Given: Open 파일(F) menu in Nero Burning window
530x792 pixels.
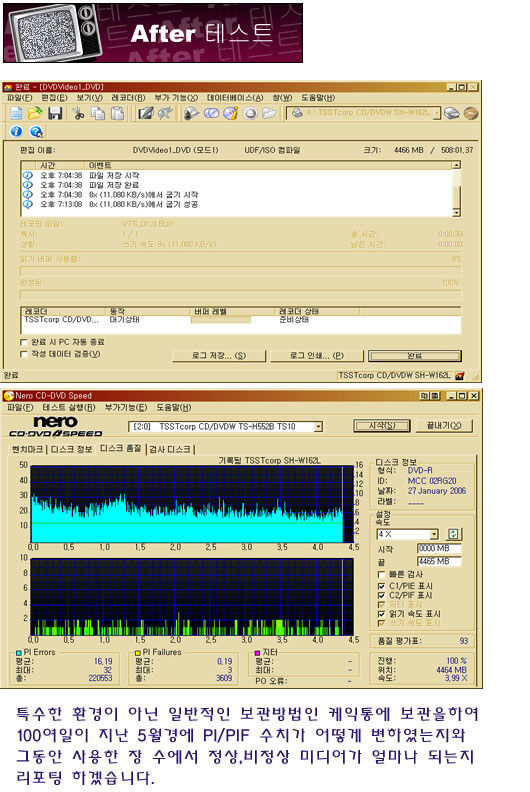Looking at the screenshot, I should click(20, 97).
